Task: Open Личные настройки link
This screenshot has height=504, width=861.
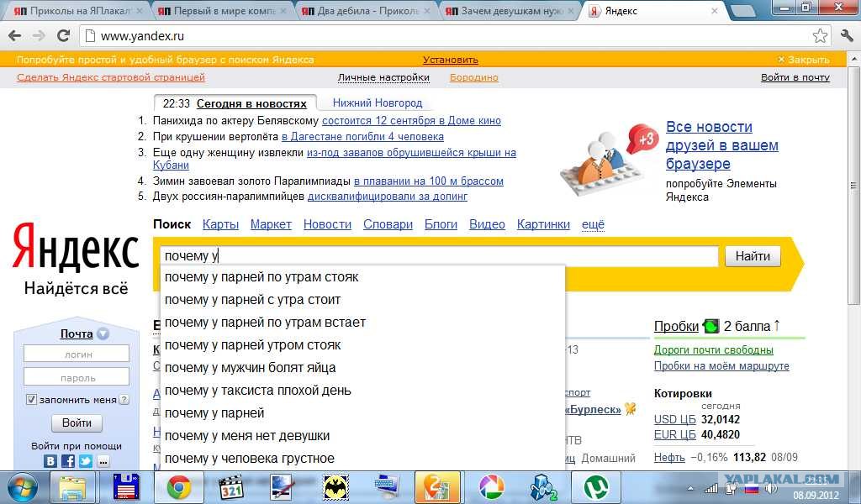Action: pyautogui.click(x=383, y=77)
